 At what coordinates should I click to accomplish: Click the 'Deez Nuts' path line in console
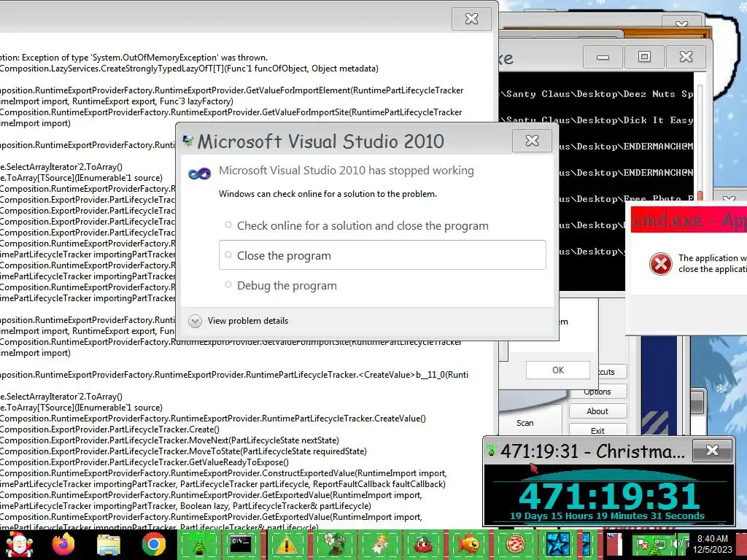(x=597, y=94)
